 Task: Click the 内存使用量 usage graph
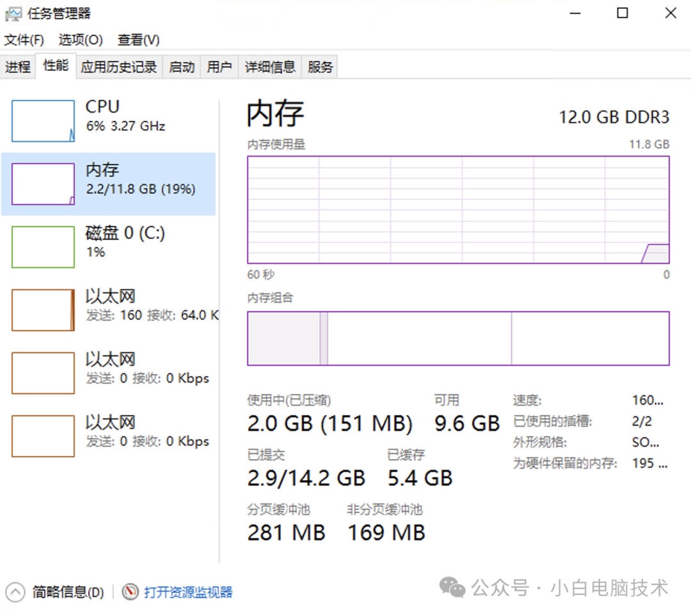click(x=458, y=210)
